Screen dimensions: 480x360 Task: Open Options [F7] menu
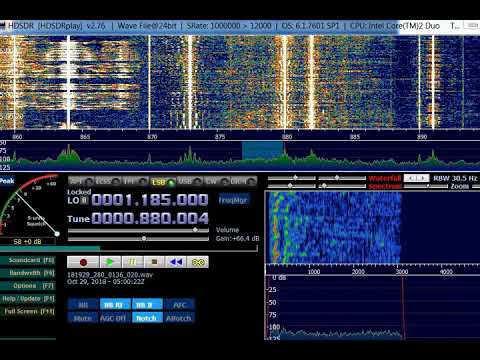coord(29,286)
